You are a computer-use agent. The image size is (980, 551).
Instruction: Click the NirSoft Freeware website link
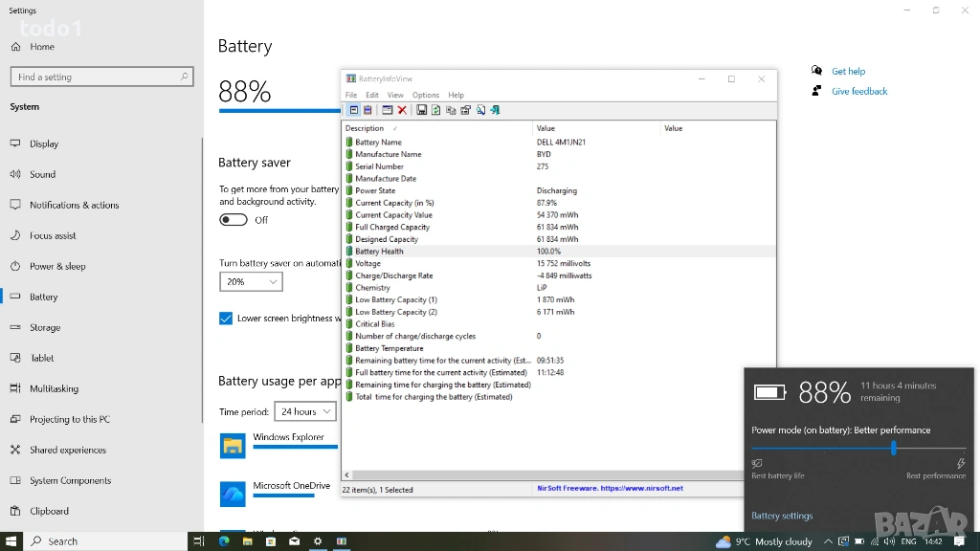click(x=610, y=488)
